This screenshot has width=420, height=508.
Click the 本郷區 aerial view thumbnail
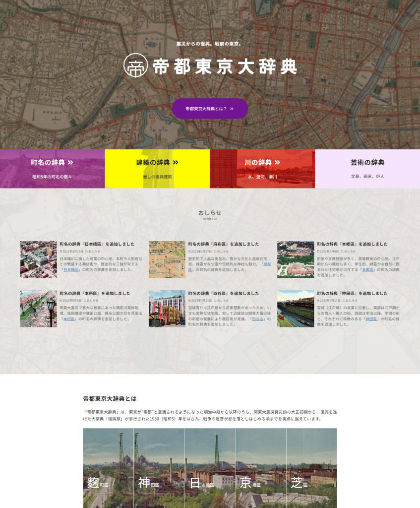coord(296,259)
